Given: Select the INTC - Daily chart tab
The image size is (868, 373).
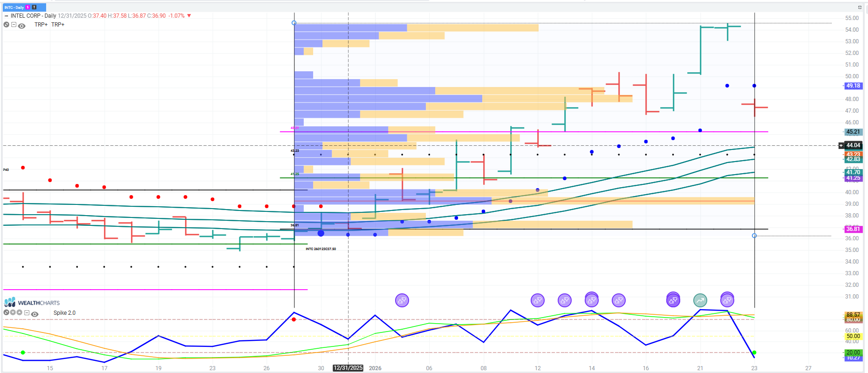Looking at the screenshot, I should 14,7.
